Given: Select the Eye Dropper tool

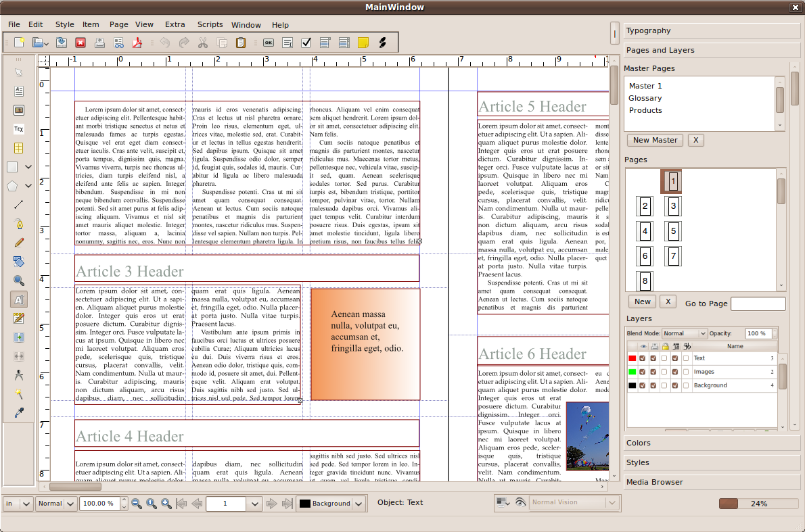Looking at the screenshot, I should 19,413.
